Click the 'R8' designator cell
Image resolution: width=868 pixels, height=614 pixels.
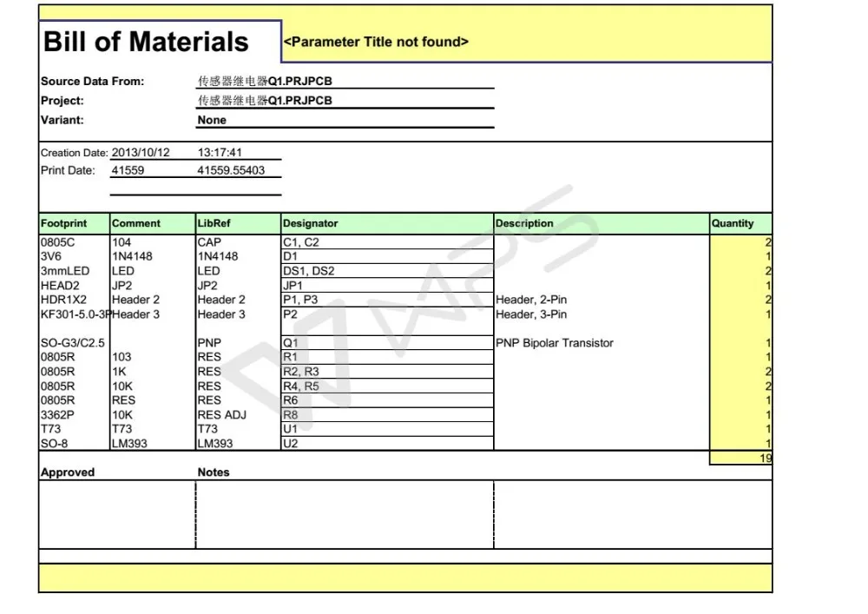coord(387,414)
